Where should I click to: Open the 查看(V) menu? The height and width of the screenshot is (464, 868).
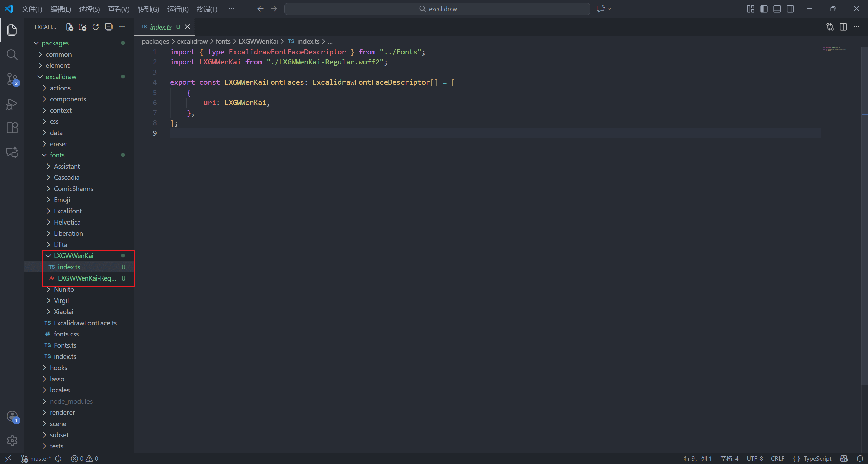pos(118,9)
